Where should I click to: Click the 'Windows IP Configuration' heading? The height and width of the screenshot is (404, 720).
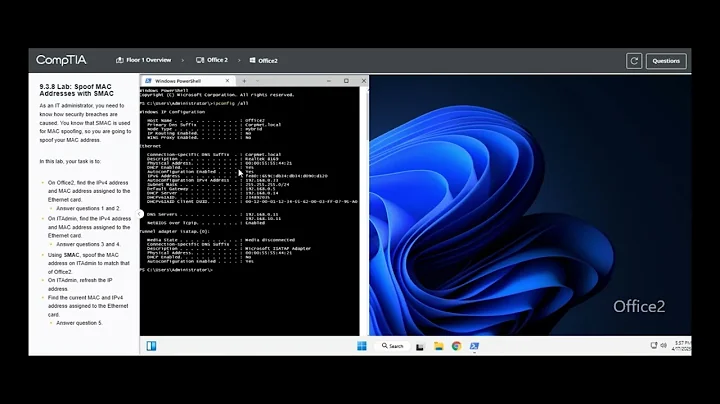[172, 112]
